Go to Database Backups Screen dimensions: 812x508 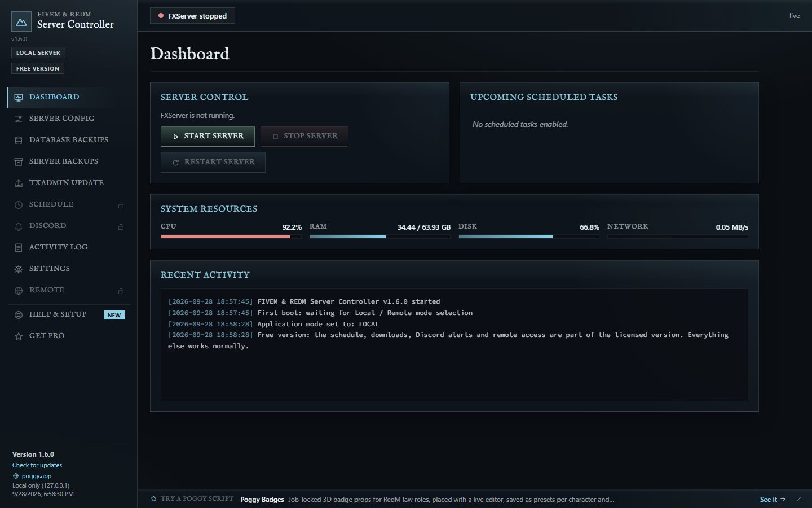click(x=69, y=140)
